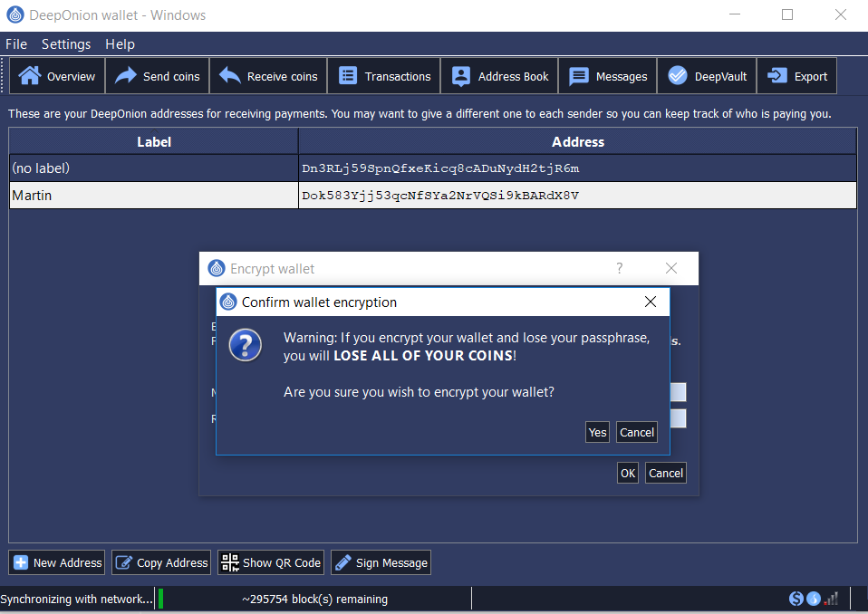868x614 pixels.
Task: Click the DeepOnion Tor status icon
Action: click(x=814, y=599)
